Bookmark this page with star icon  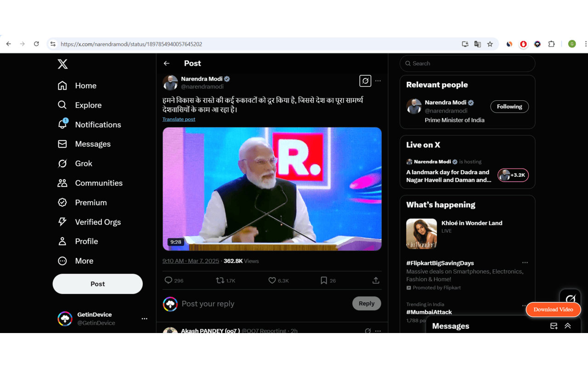[490, 44]
